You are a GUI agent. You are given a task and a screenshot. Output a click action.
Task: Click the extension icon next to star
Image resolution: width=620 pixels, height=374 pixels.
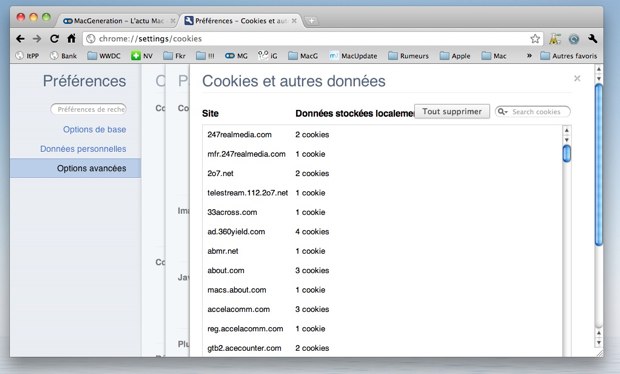pyautogui.click(x=555, y=39)
